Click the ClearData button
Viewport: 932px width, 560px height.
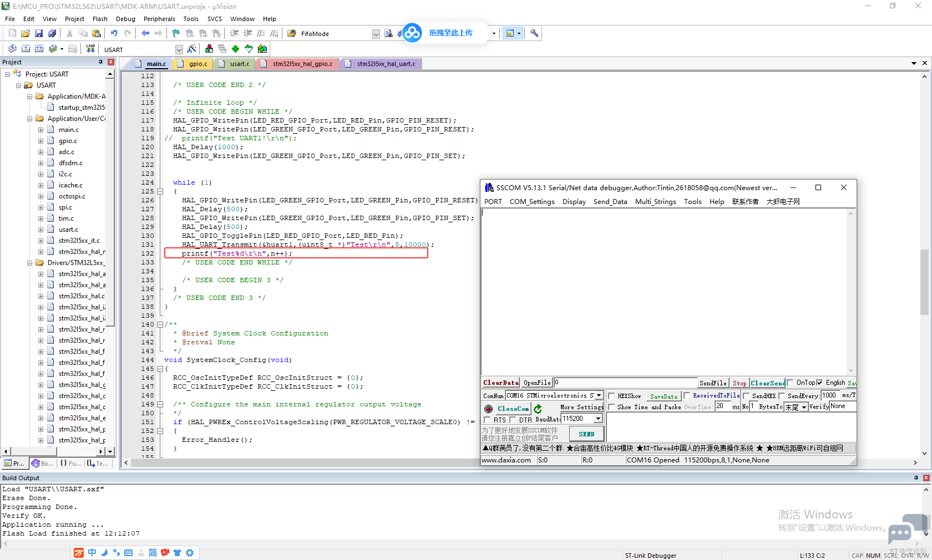(x=500, y=383)
